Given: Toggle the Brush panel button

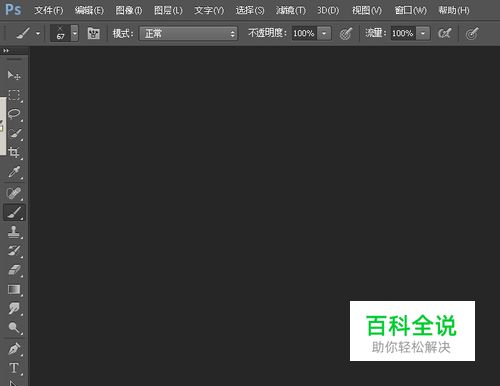Looking at the screenshot, I should tap(94, 33).
